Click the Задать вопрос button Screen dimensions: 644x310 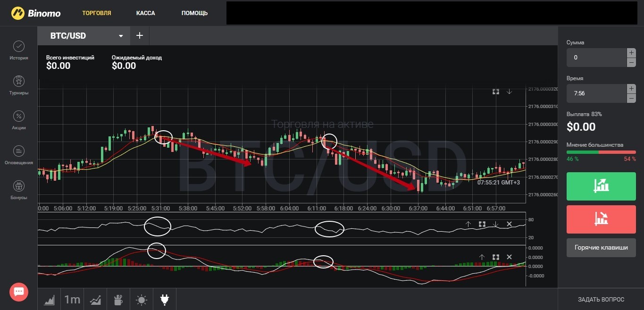point(601,299)
